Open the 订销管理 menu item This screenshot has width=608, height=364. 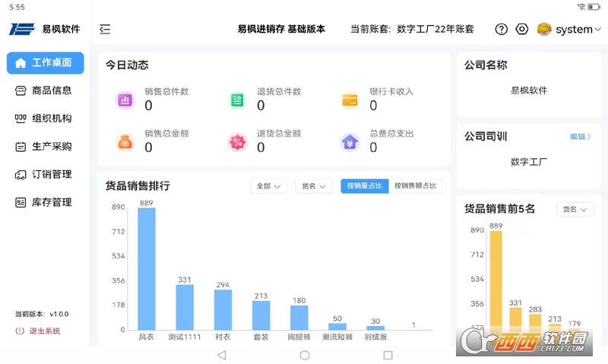point(46,175)
